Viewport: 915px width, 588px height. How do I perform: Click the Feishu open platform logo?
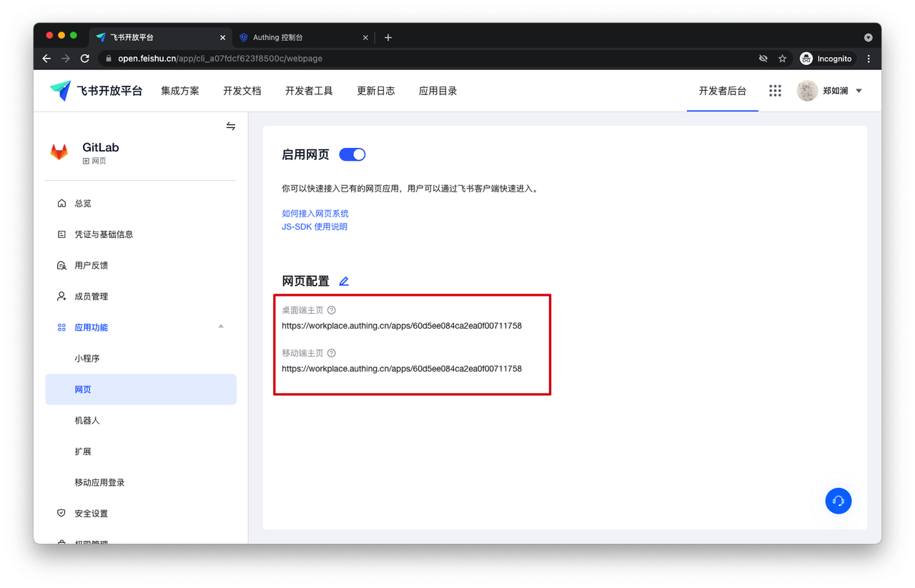[96, 91]
